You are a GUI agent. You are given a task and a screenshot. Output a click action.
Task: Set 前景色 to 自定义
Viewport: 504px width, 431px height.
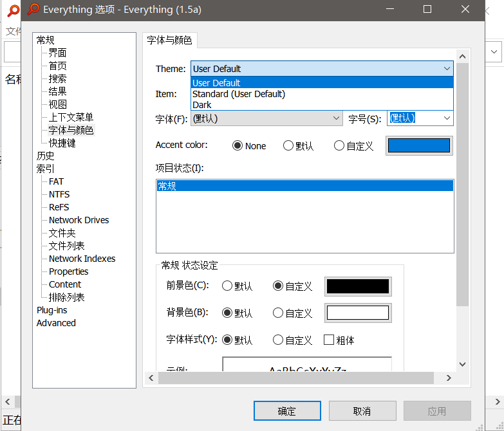pyautogui.click(x=292, y=286)
